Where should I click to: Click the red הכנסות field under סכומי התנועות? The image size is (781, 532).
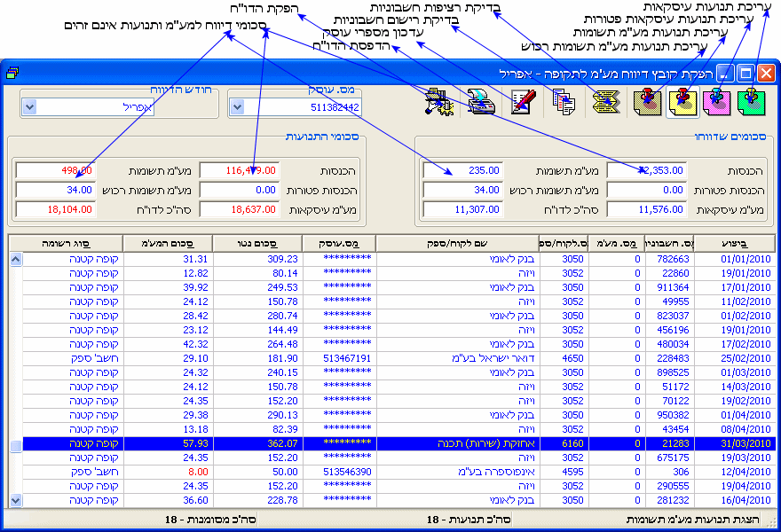pyautogui.click(x=240, y=171)
